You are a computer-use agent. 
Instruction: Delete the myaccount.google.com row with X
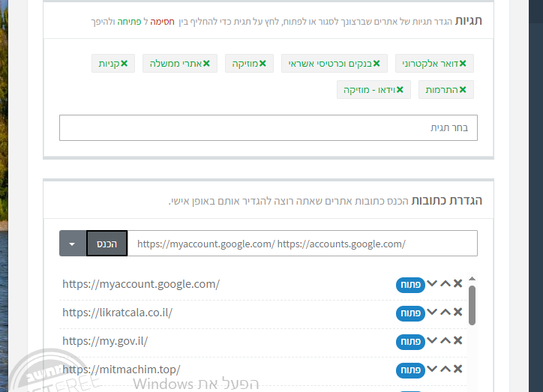(x=457, y=284)
